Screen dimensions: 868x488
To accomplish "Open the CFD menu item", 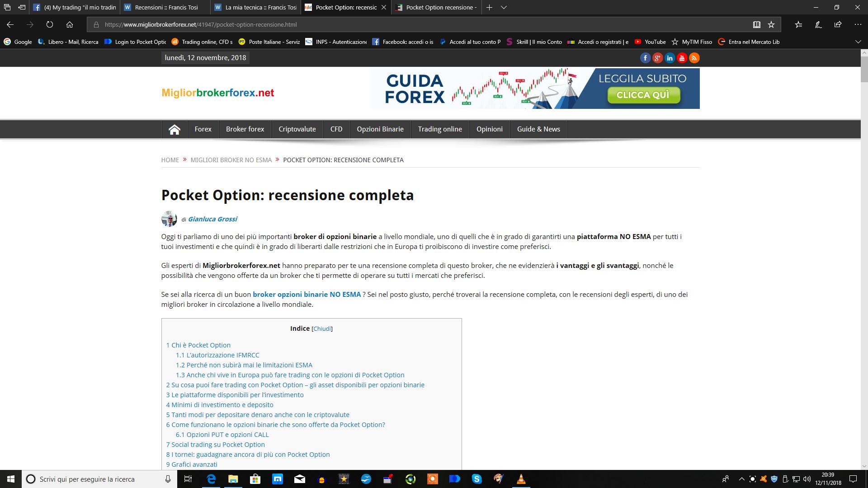I will (x=336, y=129).
